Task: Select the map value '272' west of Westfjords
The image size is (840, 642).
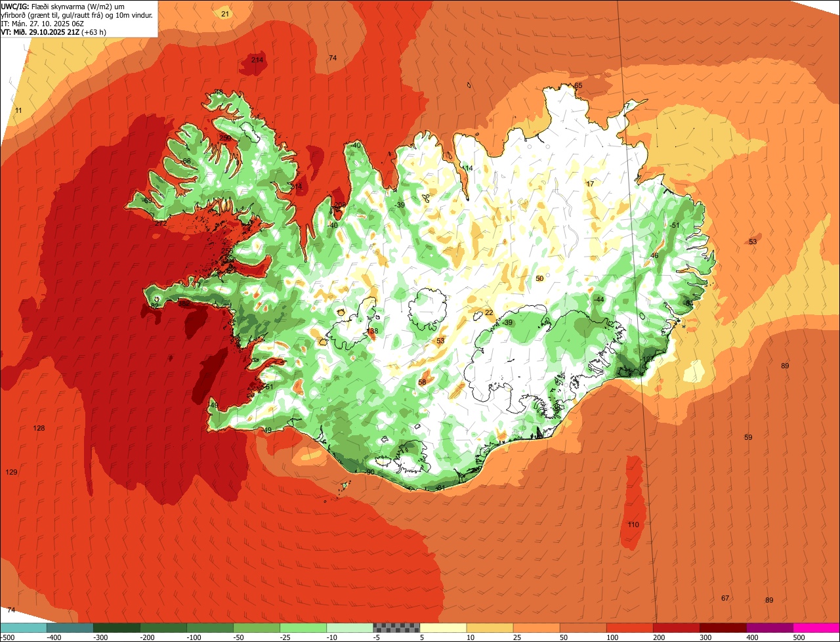Action: click(161, 223)
